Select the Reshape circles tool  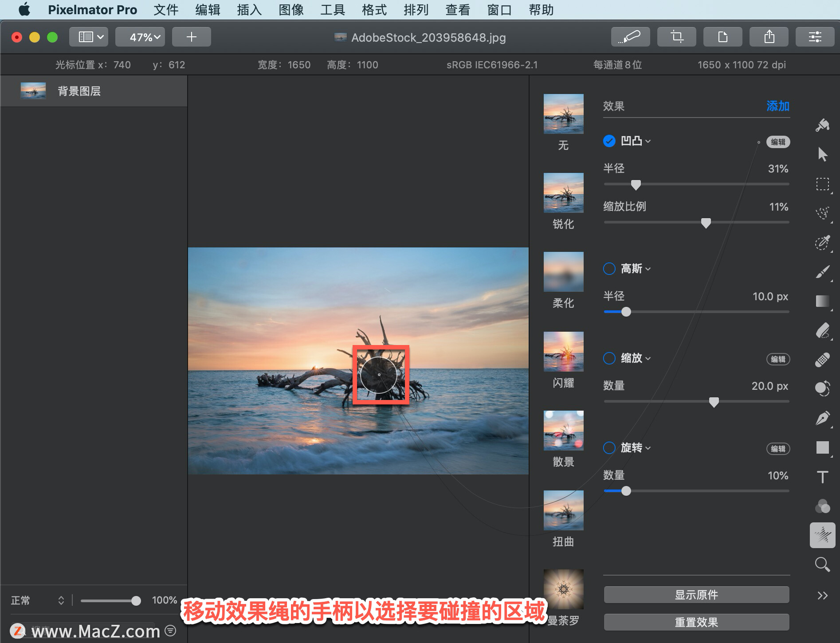(x=823, y=388)
